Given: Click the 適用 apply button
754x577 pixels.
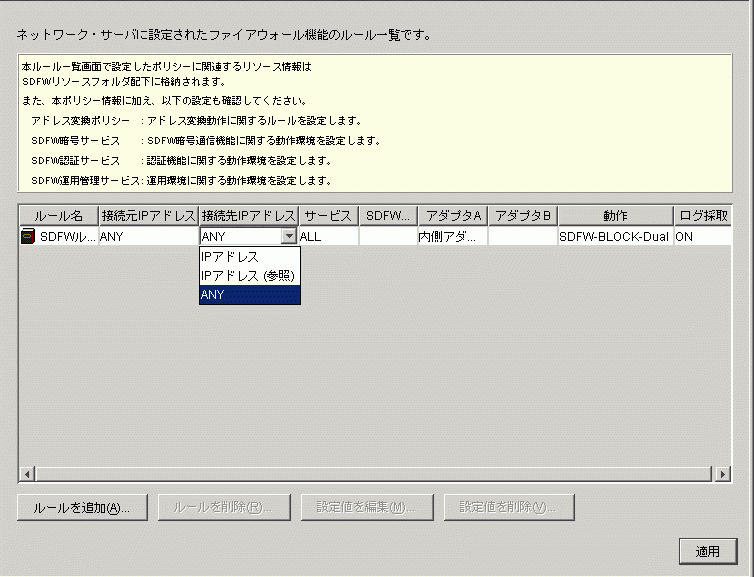Looking at the screenshot, I should coord(708,551).
